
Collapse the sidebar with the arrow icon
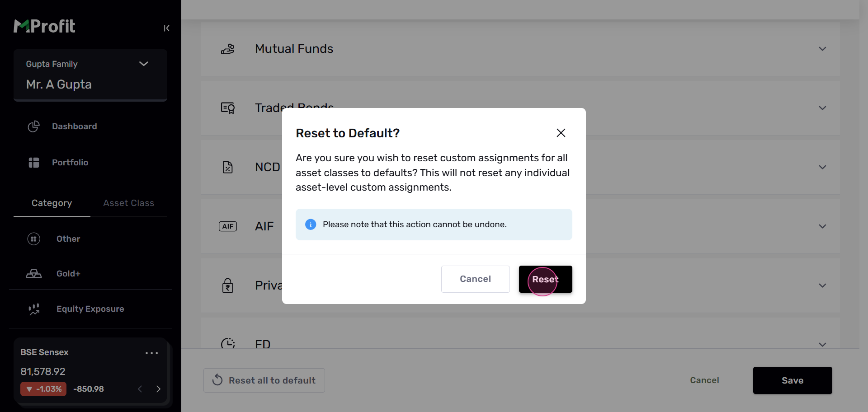click(x=166, y=28)
